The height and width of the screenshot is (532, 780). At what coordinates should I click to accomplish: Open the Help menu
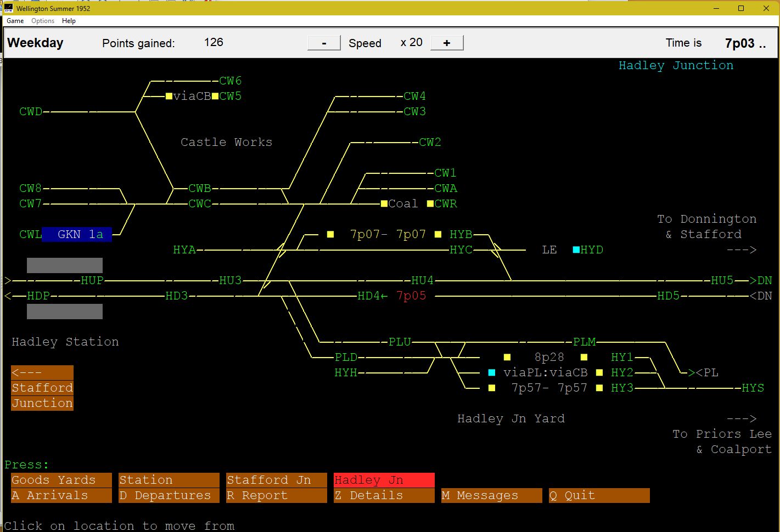[x=69, y=21]
